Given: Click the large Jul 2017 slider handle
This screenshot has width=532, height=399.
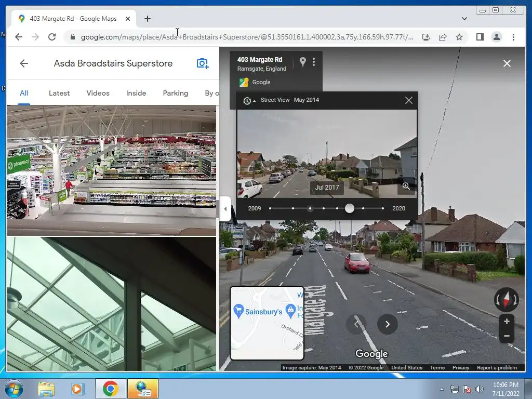Looking at the screenshot, I should (x=350, y=208).
